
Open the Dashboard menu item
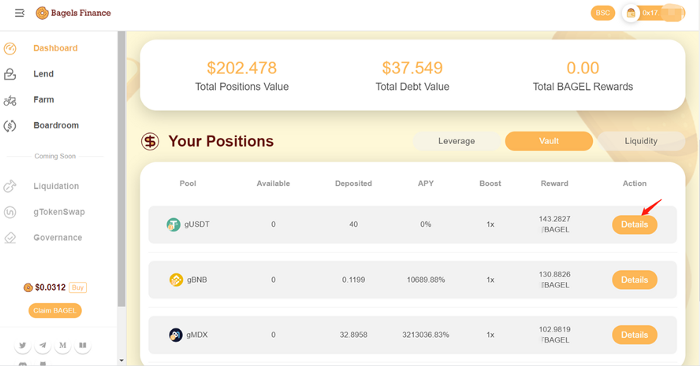[55, 48]
